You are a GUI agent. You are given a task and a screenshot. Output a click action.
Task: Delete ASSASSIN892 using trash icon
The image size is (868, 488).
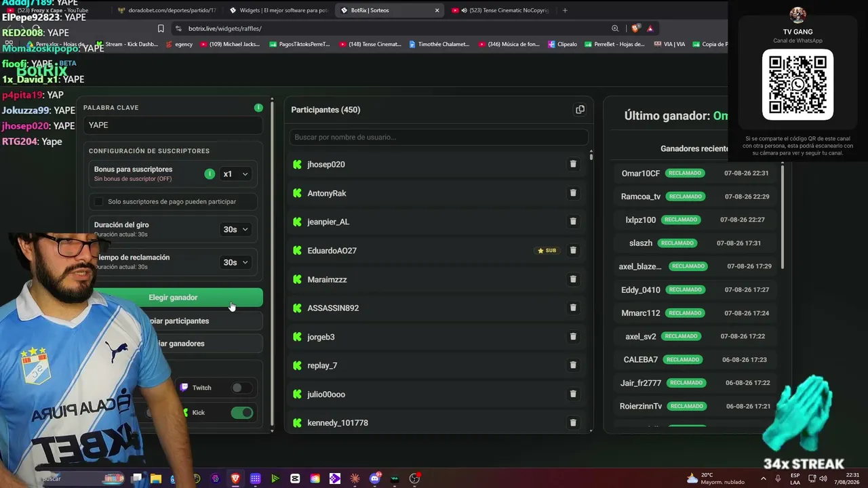point(573,308)
